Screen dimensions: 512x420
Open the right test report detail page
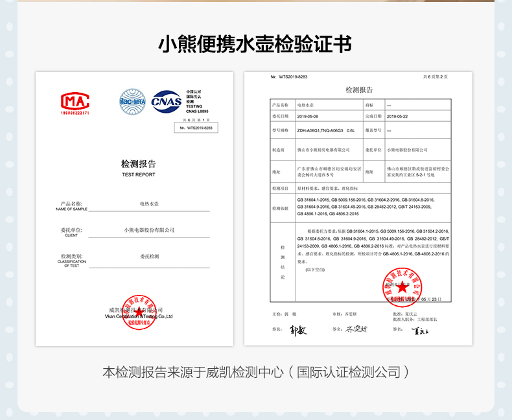click(358, 208)
